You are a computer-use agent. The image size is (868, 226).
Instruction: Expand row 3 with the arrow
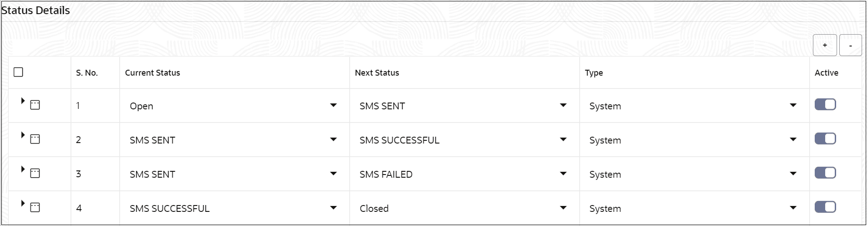tap(22, 169)
